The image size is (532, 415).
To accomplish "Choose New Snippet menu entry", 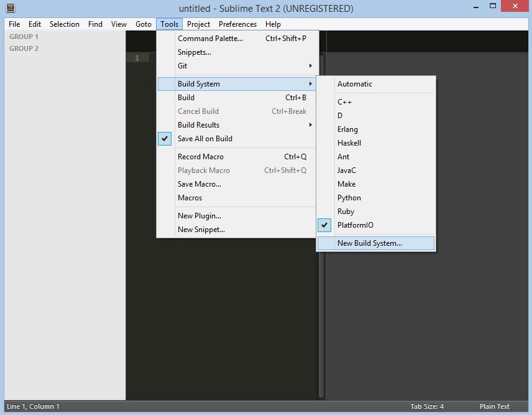I will click(237, 230).
